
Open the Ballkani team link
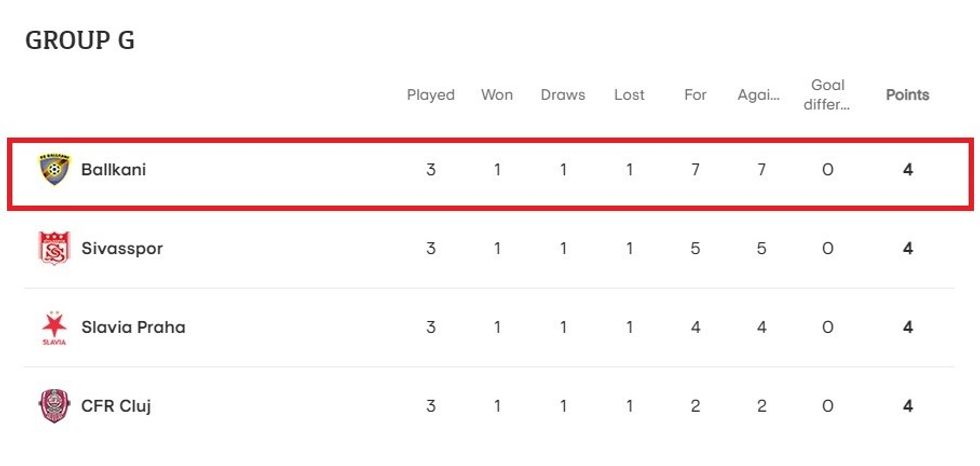tap(113, 170)
